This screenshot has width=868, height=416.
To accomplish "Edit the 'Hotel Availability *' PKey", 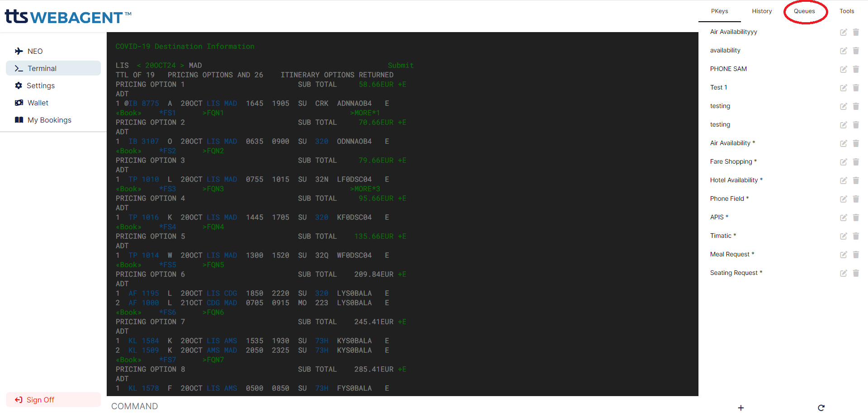I will pyautogui.click(x=843, y=180).
